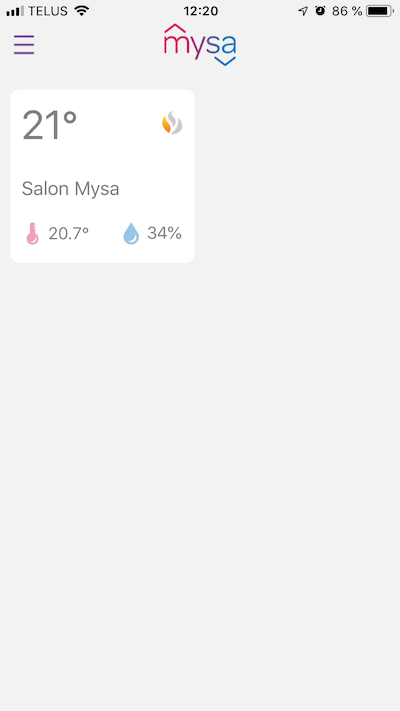This screenshot has height=711, width=400.
Task: Click the TELUS carrier label
Action: point(48,11)
